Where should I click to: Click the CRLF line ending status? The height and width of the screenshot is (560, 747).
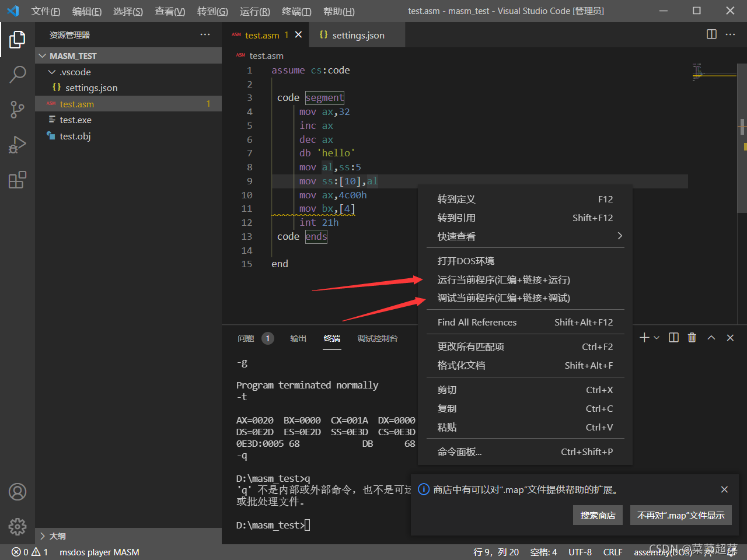click(613, 552)
